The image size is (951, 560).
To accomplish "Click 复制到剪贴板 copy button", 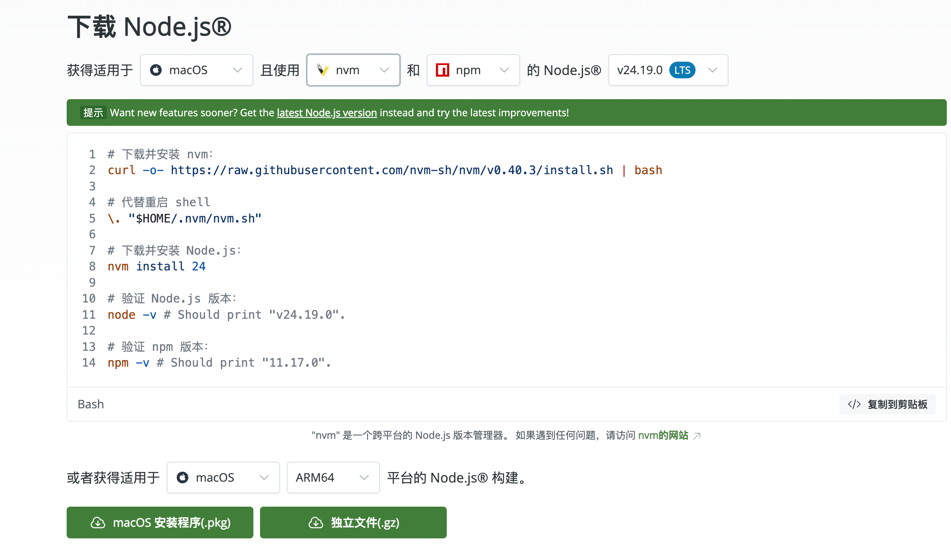I will [x=888, y=404].
